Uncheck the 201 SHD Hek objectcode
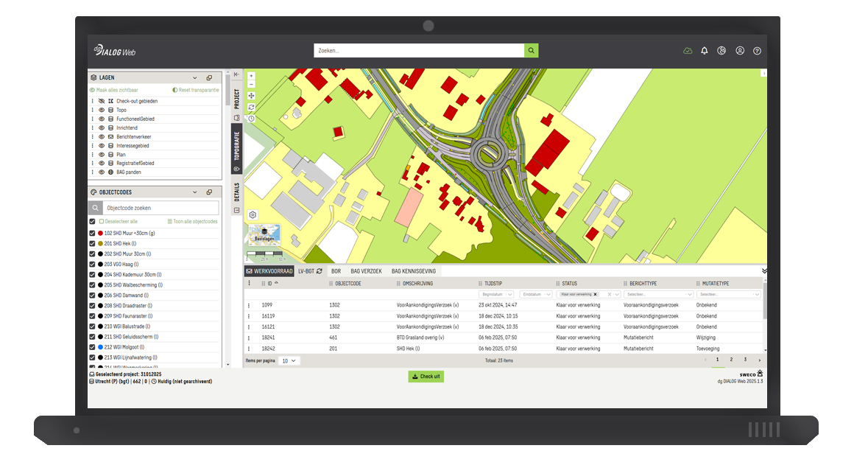The height and width of the screenshot is (465, 868). coord(92,243)
